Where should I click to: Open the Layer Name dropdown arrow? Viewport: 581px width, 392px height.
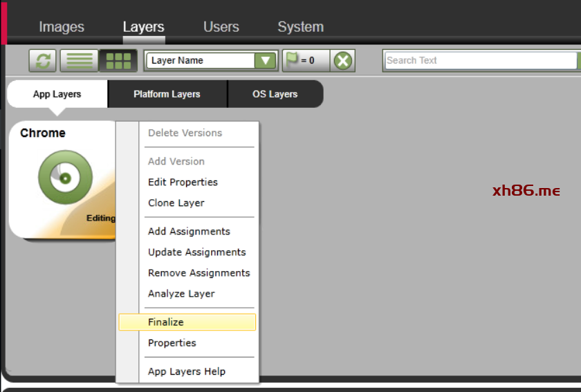(x=265, y=61)
